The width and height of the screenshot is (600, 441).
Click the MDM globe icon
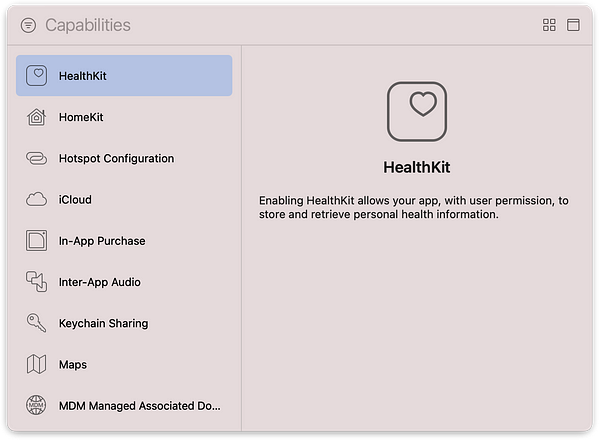coord(36,405)
